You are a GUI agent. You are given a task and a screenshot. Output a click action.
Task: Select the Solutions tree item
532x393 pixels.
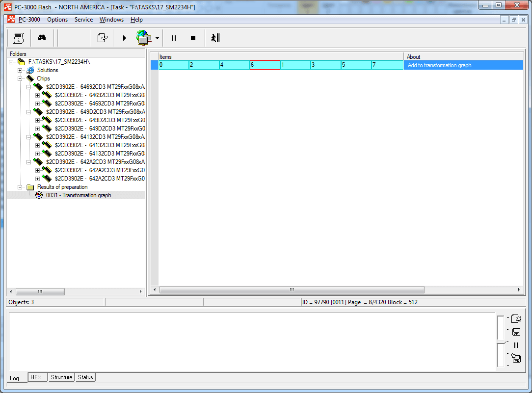coord(48,70)
